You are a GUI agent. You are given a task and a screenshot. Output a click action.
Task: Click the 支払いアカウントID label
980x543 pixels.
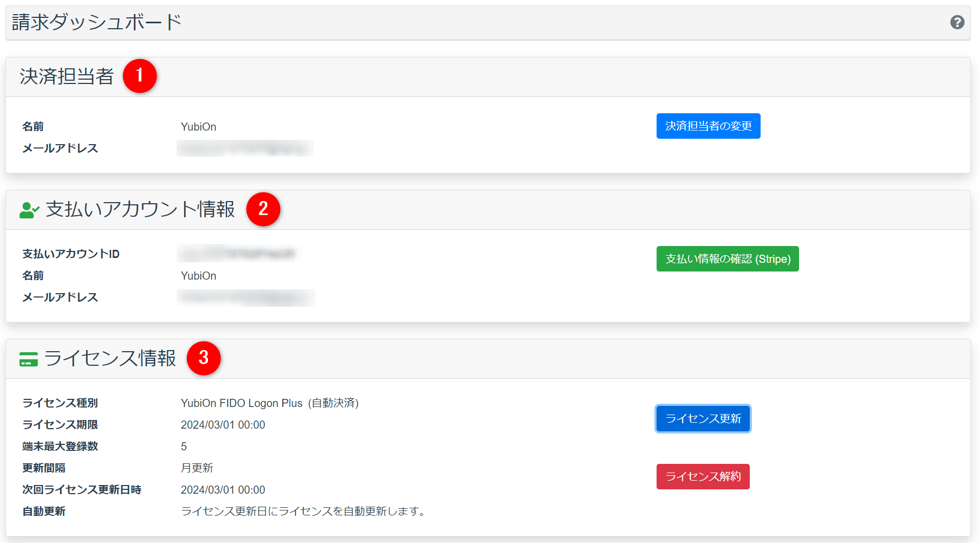pyautogui.click(x=71, y=254)
